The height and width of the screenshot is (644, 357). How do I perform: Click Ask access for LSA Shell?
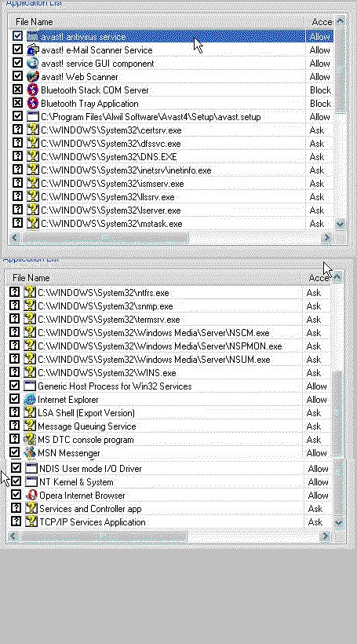tap(314, 413)
